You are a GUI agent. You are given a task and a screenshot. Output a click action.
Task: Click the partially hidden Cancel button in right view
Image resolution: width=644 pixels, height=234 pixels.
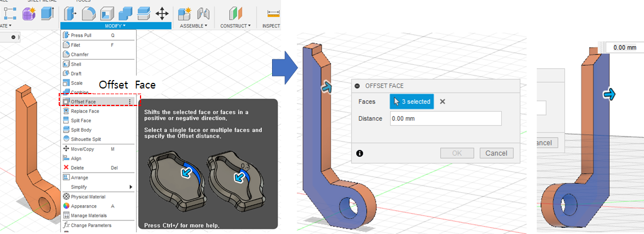548,143
